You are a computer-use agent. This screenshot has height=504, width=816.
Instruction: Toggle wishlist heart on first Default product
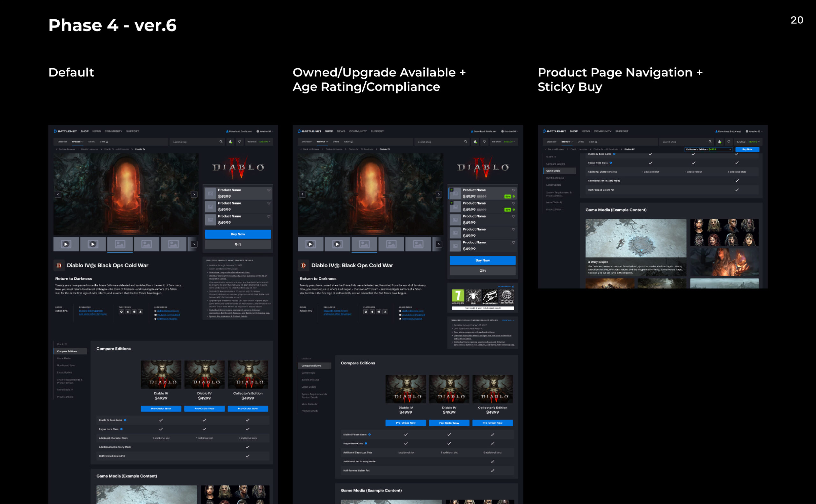point(269,190)
